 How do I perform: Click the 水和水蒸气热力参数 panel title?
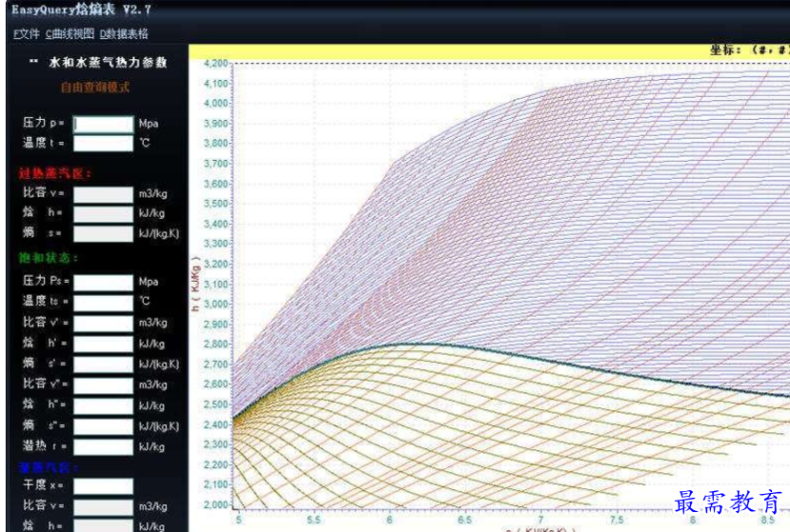point(108,62)
